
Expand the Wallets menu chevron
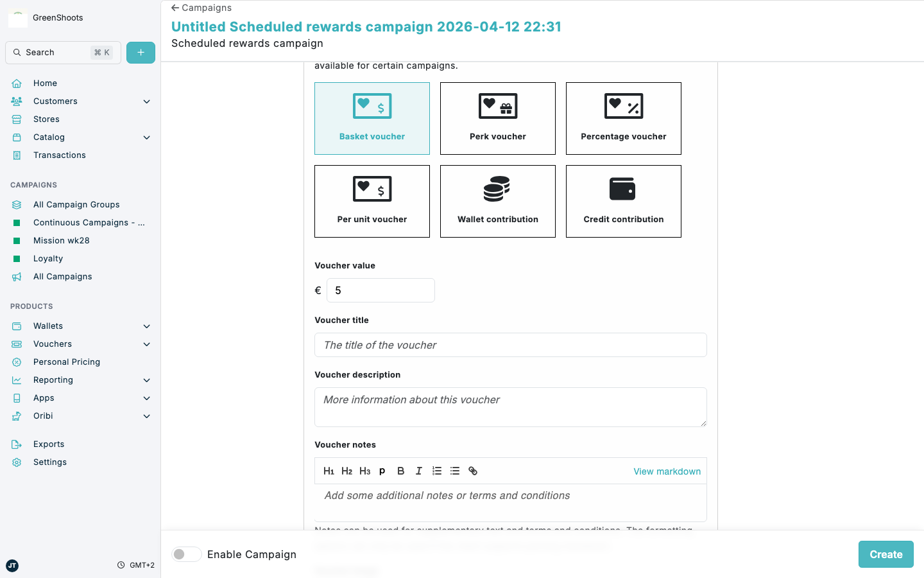click(x=147, y=326)
